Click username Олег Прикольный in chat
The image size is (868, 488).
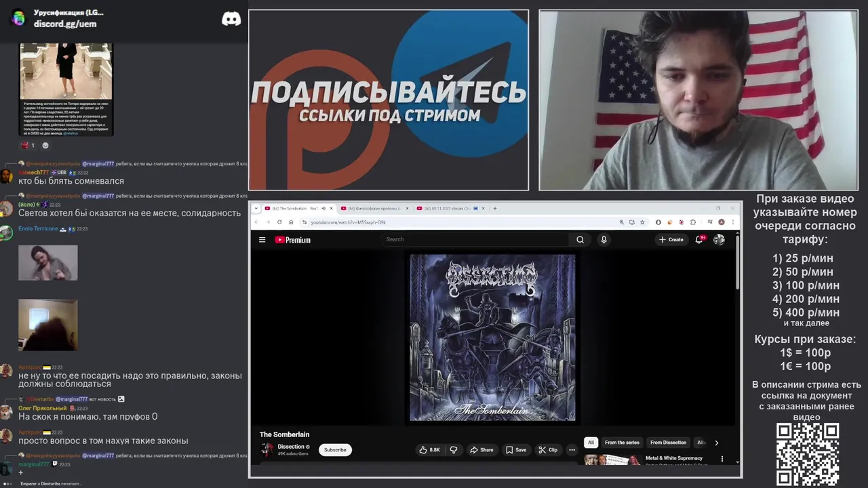tap(42, 408)
